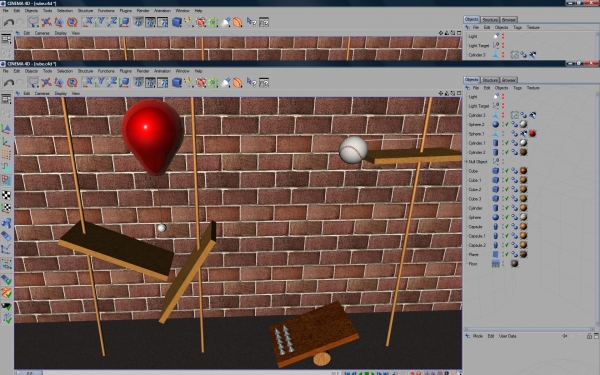The height and width of the screenshot is (375, 600).
Task: Open Tags menu in the front Object Manager
Action: [x=517, y=88]
